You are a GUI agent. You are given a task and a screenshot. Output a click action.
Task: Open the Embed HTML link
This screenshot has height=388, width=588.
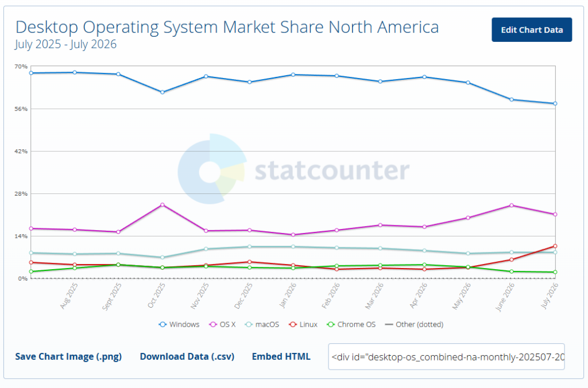[x=281, y=356]
